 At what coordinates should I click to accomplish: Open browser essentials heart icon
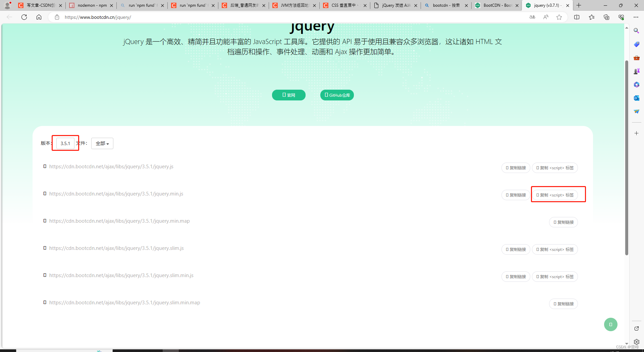tap(621, 17)
